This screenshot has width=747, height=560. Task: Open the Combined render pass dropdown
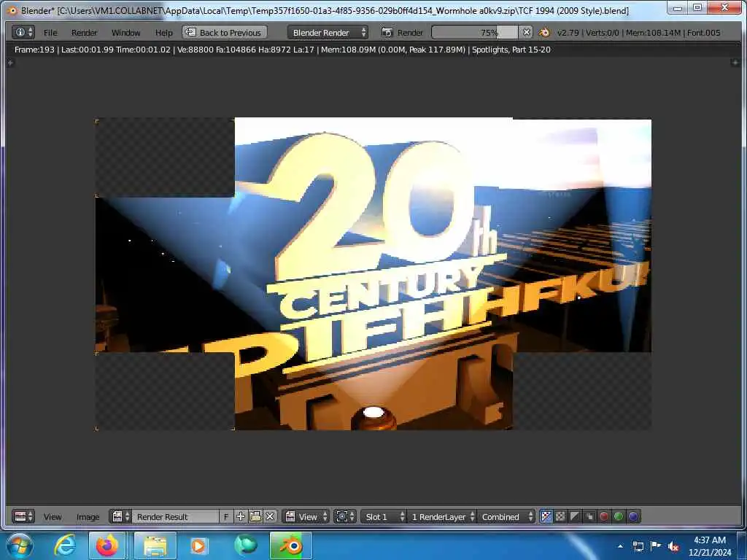[x=506, y=517]
